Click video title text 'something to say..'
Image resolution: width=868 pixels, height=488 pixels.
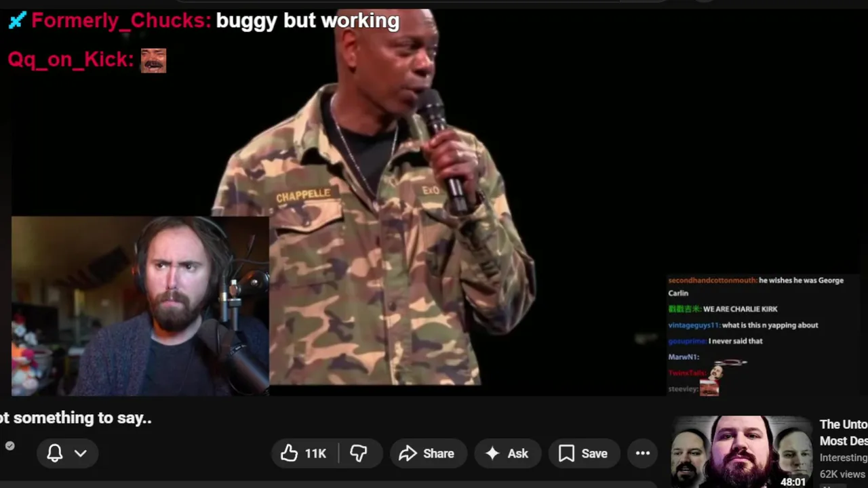[x=82, y=418]
